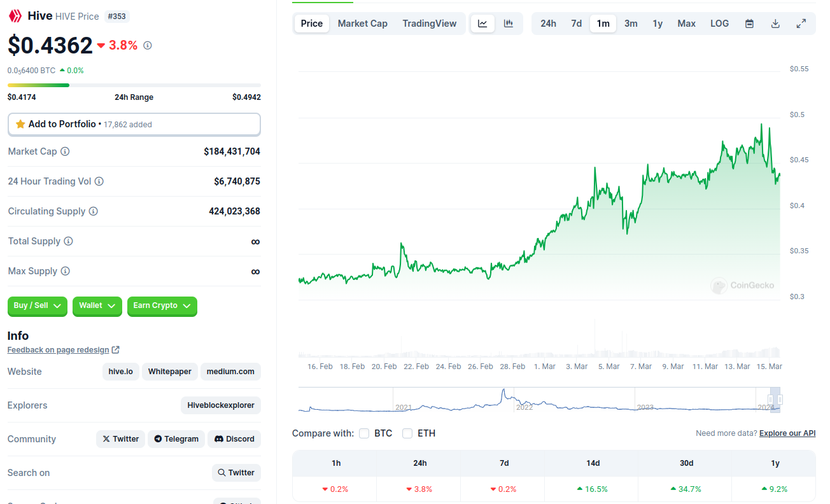Viewport: 830px width, 504px height.
Task: Switch to line chart view icon
Action: point(482,24)
